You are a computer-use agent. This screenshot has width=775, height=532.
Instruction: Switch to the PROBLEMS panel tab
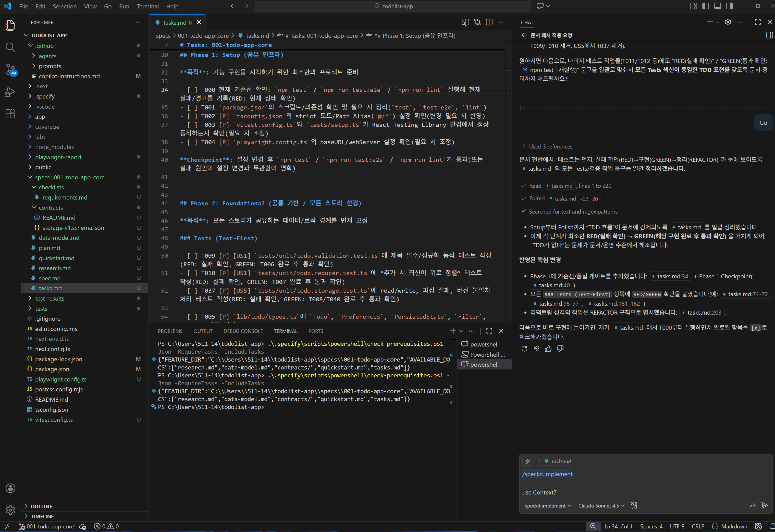(170, 331)
